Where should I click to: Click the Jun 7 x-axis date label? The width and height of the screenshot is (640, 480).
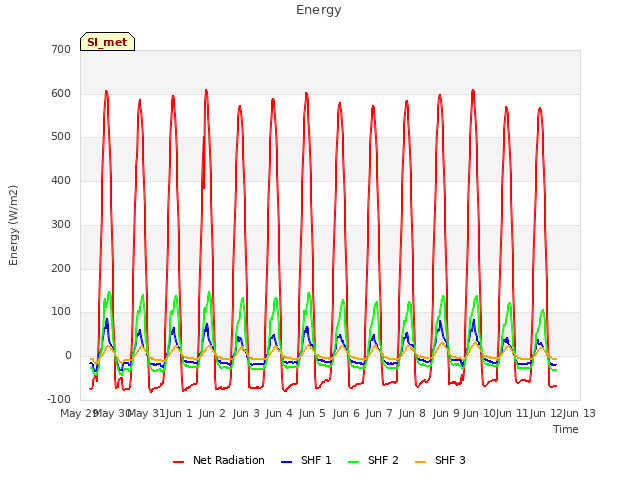pos(379,413)
